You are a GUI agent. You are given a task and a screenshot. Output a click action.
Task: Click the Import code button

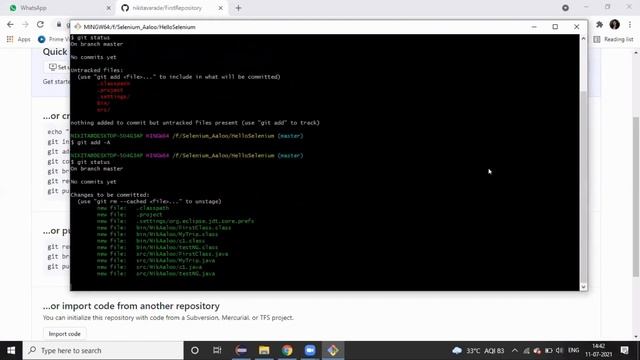tap(64, 334)
